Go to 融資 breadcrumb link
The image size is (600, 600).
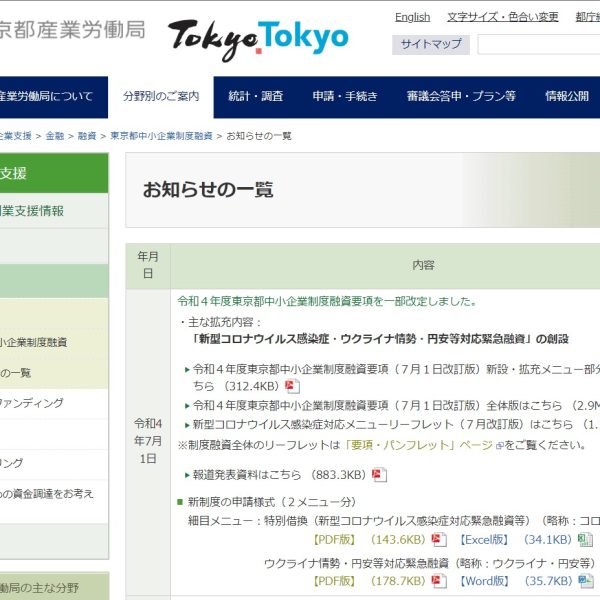pos(87,136)
